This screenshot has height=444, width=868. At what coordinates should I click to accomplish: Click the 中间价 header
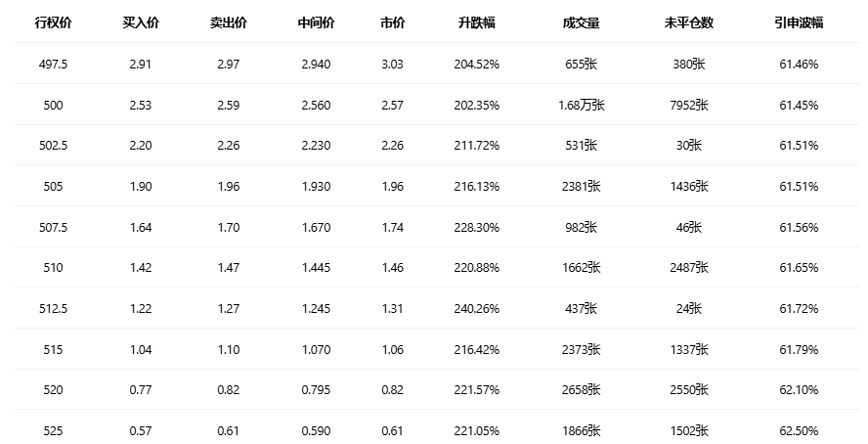tap(315, 22)
